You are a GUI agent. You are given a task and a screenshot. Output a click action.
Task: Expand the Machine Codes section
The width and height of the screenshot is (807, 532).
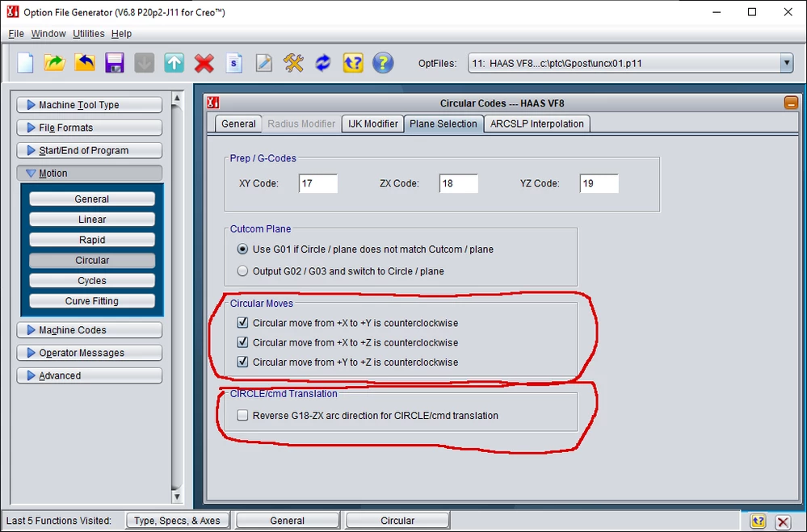[89, 330]
